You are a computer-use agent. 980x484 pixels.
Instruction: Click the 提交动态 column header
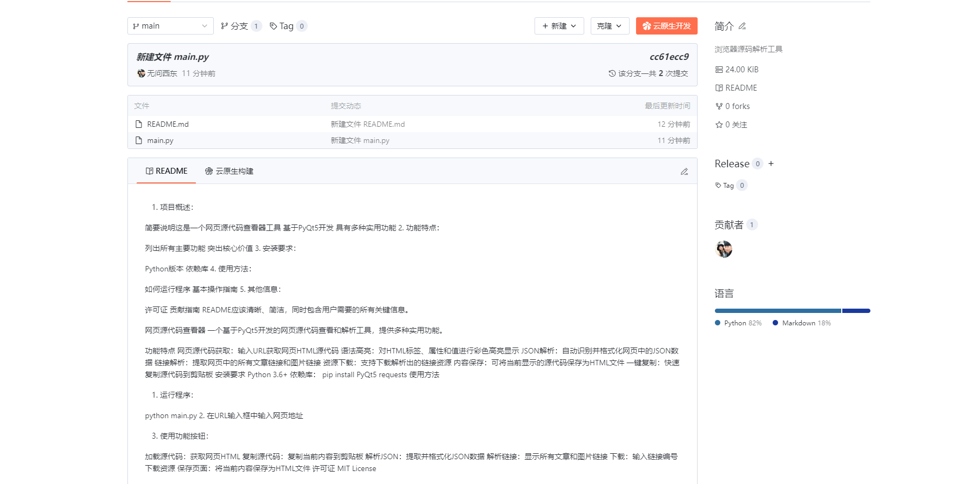click(346, 106)
